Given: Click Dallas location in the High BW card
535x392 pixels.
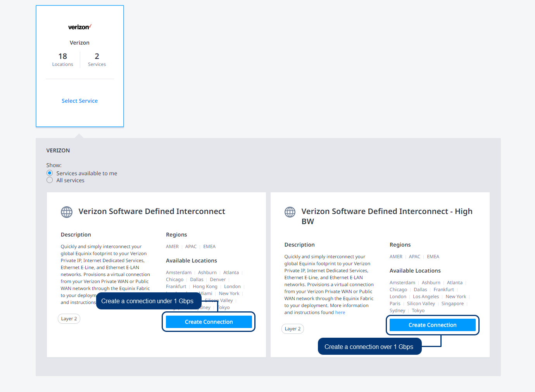Looking at the screenshot, I should pos(420,290).
